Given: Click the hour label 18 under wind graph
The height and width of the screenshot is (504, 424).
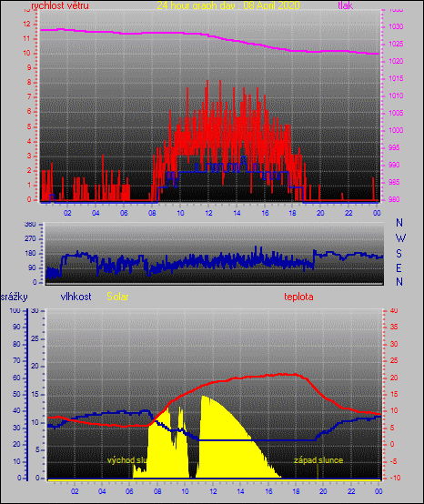Looking at the screenshot, I should [293, 213].
